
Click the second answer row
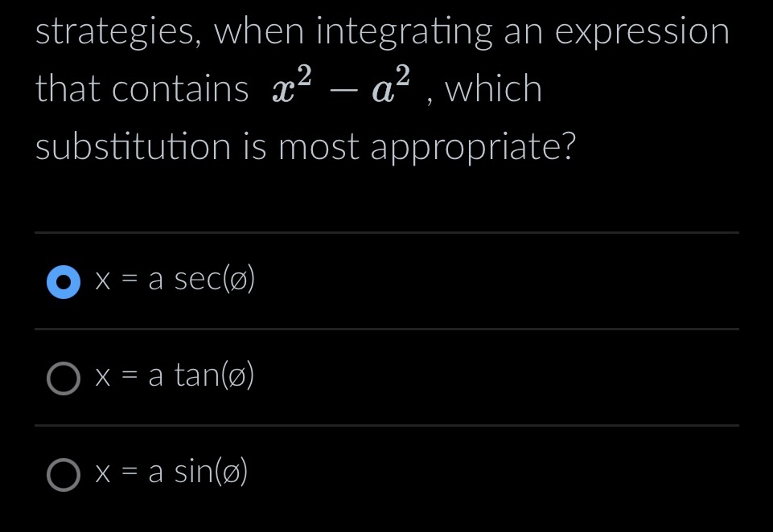(386, 376)
